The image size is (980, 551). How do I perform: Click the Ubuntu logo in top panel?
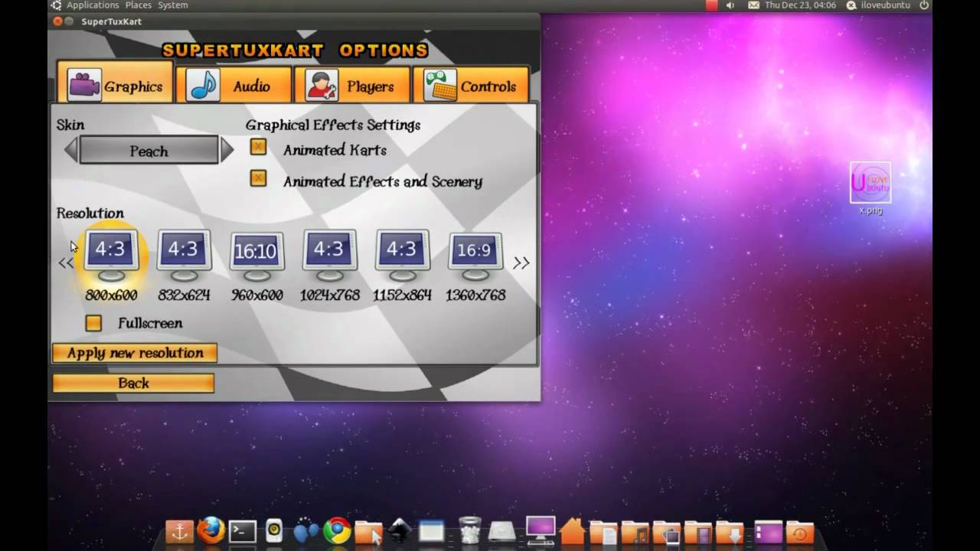click(56, 5)
